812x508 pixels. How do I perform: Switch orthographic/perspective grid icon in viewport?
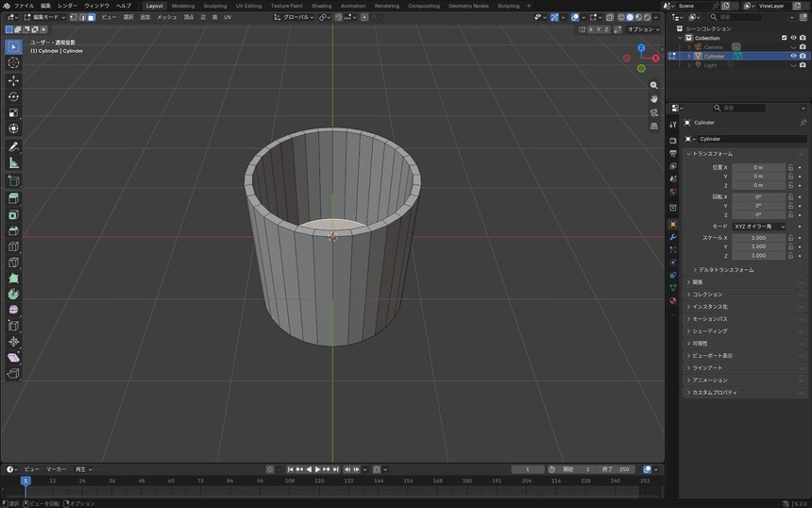(x=654, y=126)
